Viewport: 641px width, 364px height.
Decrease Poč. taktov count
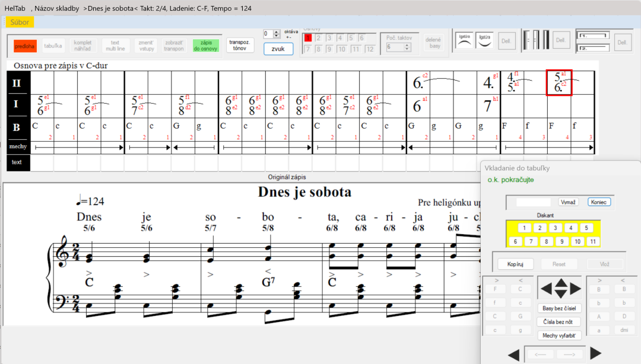(x=407, y=49)
